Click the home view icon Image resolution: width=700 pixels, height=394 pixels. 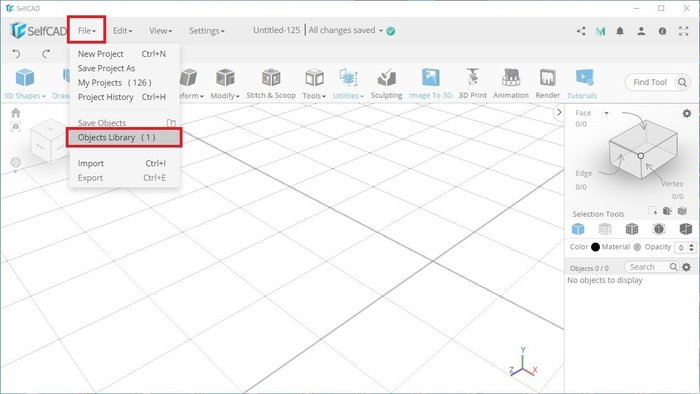tap(16, 112)
